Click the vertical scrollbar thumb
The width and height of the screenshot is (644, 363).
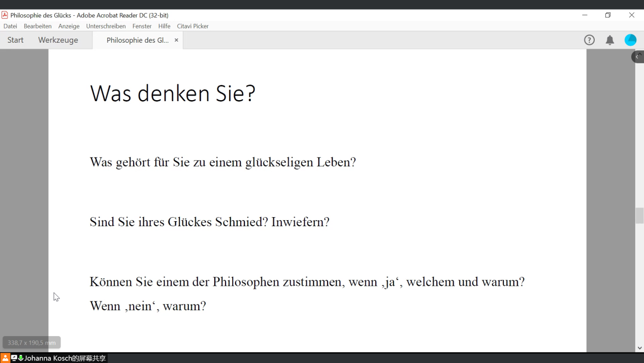point(639,216)
